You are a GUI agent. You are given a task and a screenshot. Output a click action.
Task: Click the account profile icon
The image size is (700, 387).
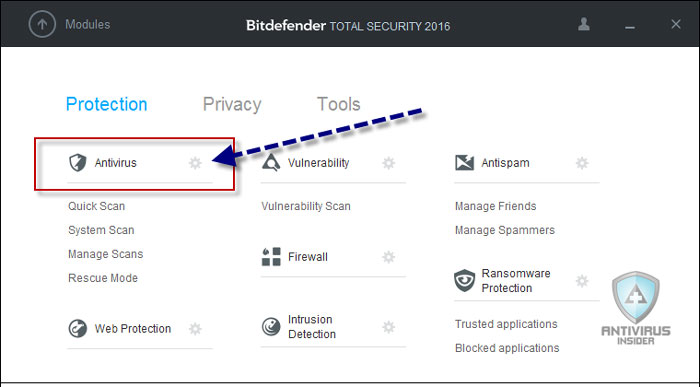coord(584,24)
